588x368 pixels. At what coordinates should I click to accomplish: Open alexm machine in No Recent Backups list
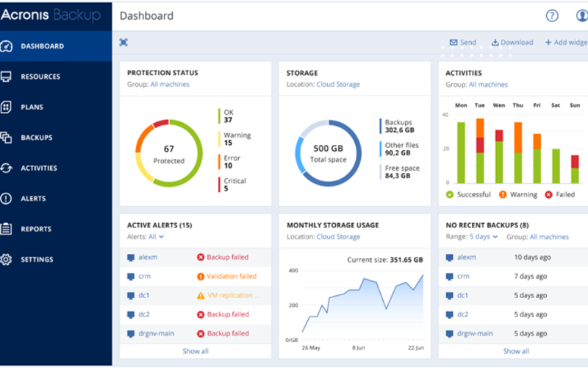click(x=467, y=257)
